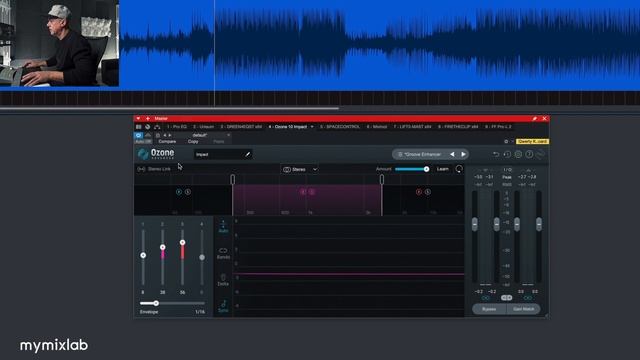Click the iZotope logo icon at right of the header
The width and height of the screenshot is (640, 360).
coord(540,154)
